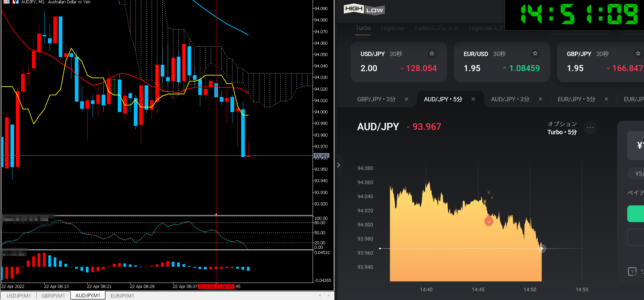Select the AUD/JPY・5分 tab
The image size is (644, 300).
[x=443, y=99]
